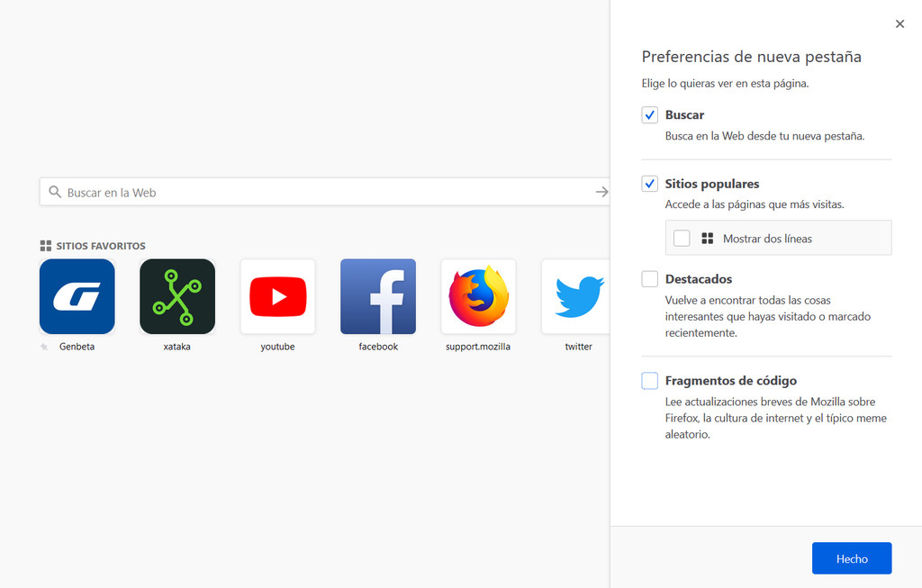Click the twitter site label
Screen dimensions: 922x588
pyautogui.click(x=579, y=347)
